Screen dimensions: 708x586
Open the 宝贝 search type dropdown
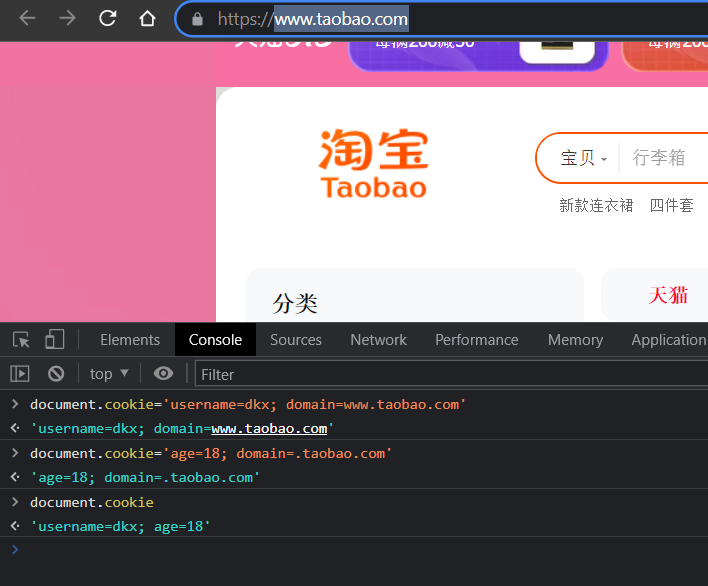(583, 158)
